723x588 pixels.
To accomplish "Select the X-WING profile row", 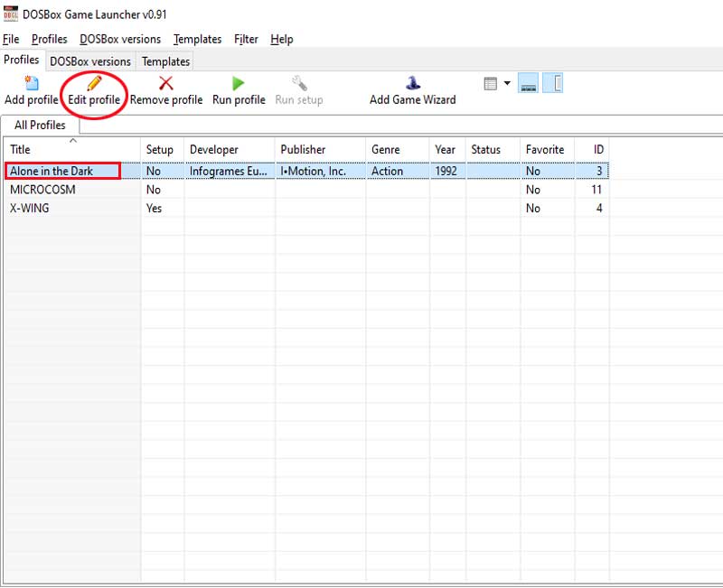I will pyautogui.click(x=306, y=208).
